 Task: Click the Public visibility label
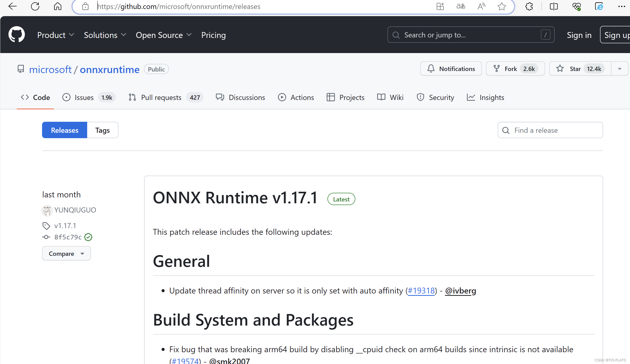156,69
